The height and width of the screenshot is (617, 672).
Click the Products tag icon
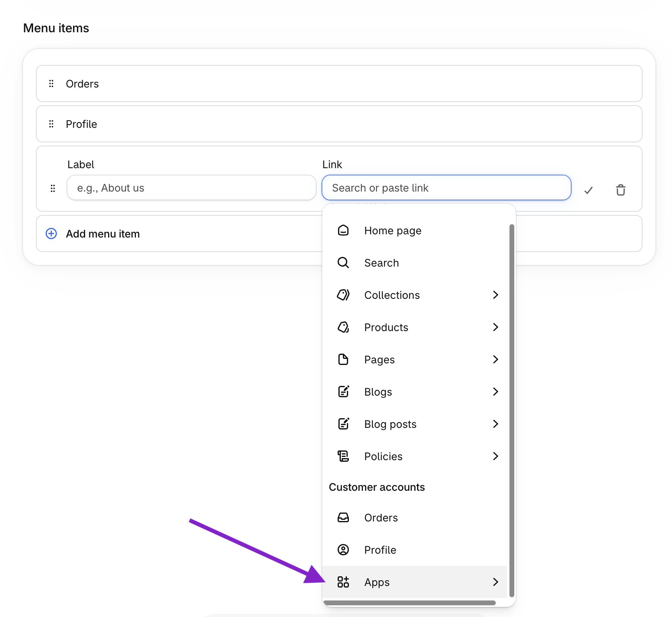[343, 327]
